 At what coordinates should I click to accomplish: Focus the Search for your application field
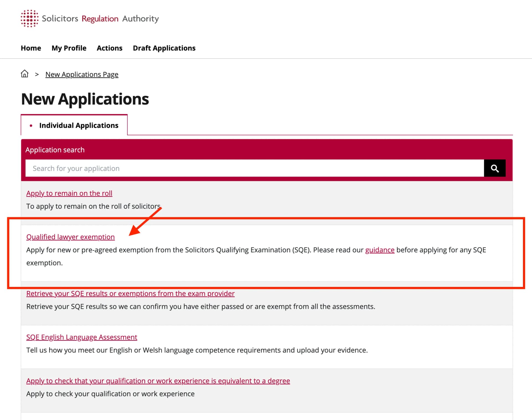pyautogui.click(x=255, y=168)
